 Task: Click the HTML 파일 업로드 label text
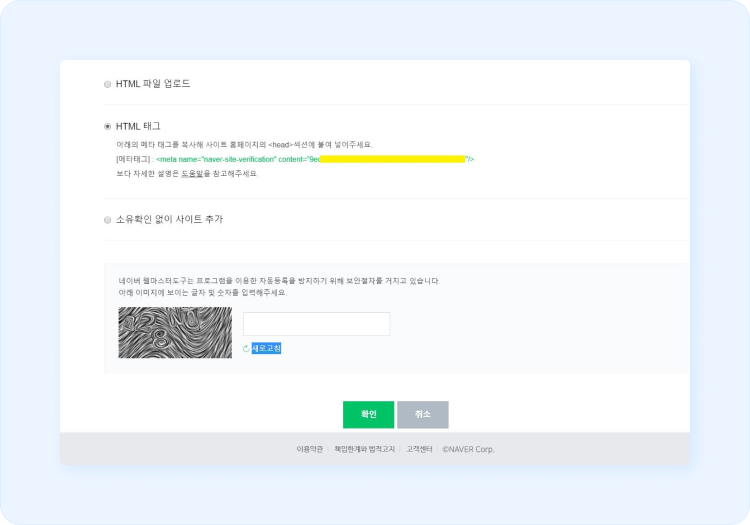(153, 84)
